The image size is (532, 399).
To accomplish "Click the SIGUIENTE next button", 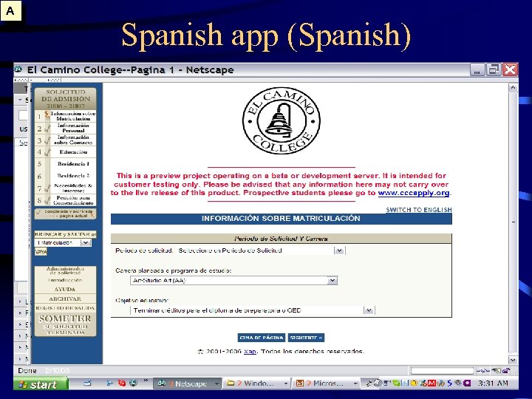I will pyautogui.click(x=306, y=338).
